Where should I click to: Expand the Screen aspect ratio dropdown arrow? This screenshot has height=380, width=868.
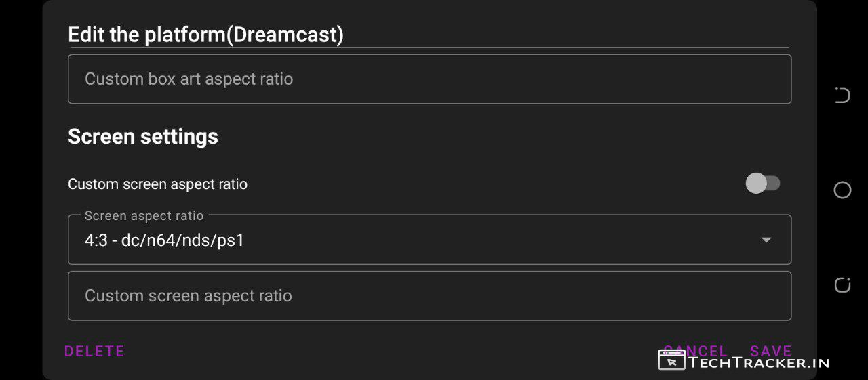point(766,240)
